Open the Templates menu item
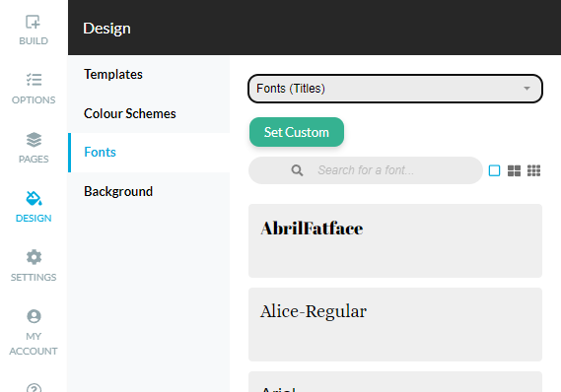 click(x=149, y=74)
